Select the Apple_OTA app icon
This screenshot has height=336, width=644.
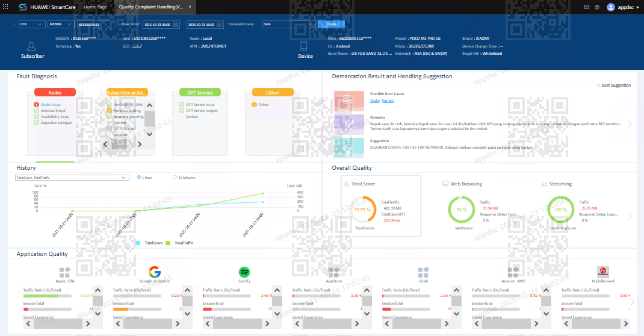[64, 272]
